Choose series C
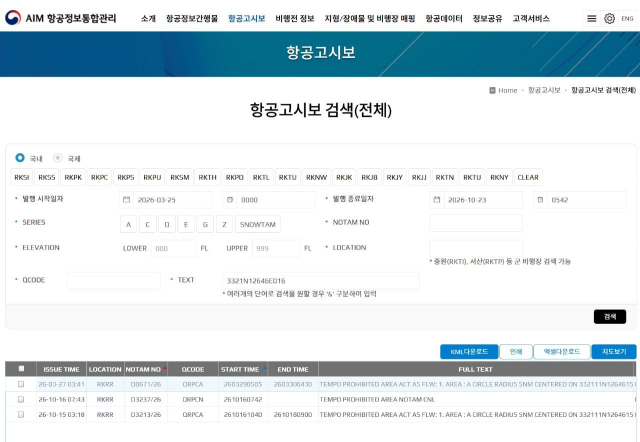This screenshot has width=640, height=442. pyautogui.click(x=147, y=224)
